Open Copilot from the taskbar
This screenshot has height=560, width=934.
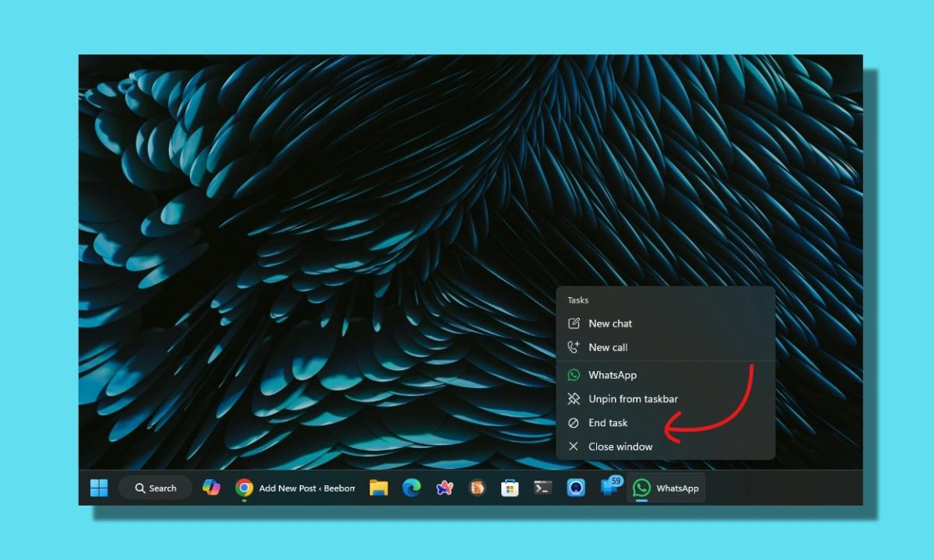tap(211, 488)
